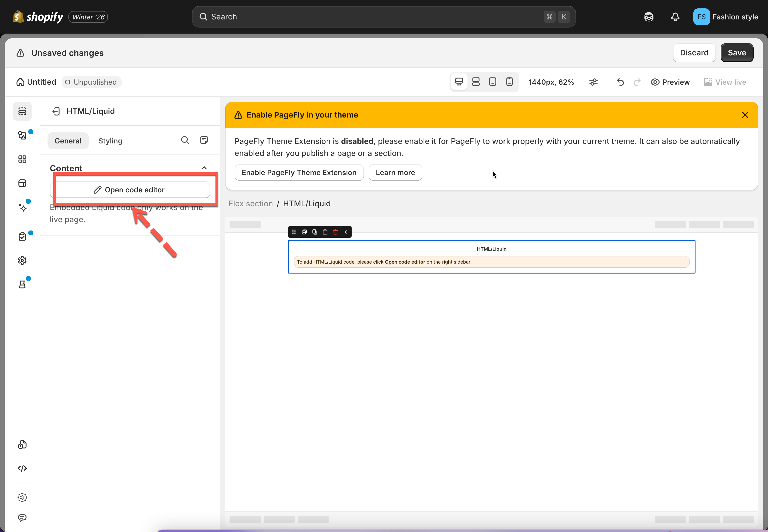
Task: Open the notifications bell icon
Action: point(675,17)
